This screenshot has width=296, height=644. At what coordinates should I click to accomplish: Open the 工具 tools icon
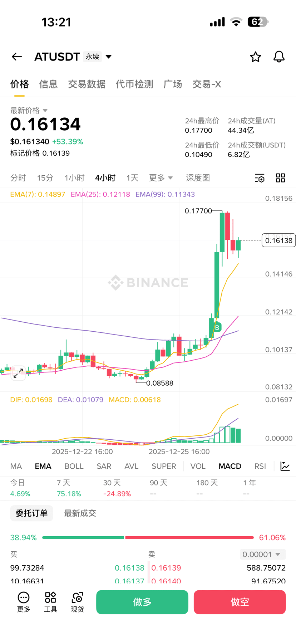tap(50, 602)
